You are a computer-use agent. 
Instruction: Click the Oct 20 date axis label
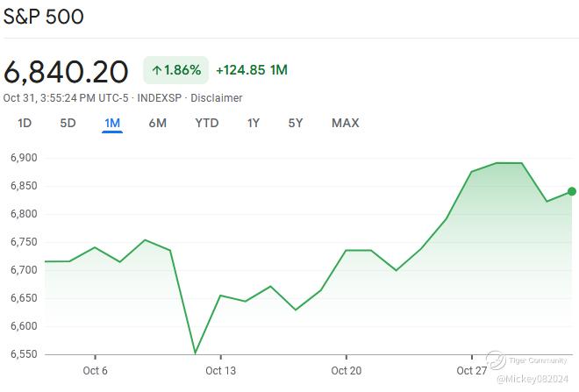click(347, 370)
